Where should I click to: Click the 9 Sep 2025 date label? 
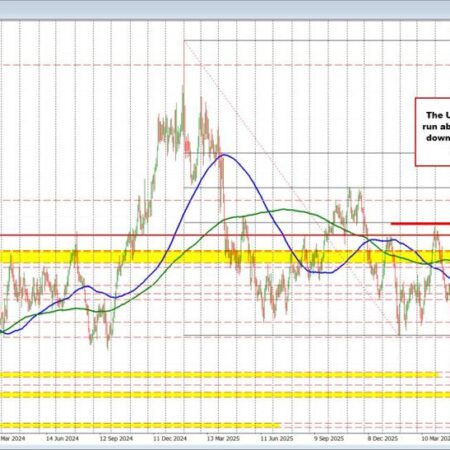[329, 438]
